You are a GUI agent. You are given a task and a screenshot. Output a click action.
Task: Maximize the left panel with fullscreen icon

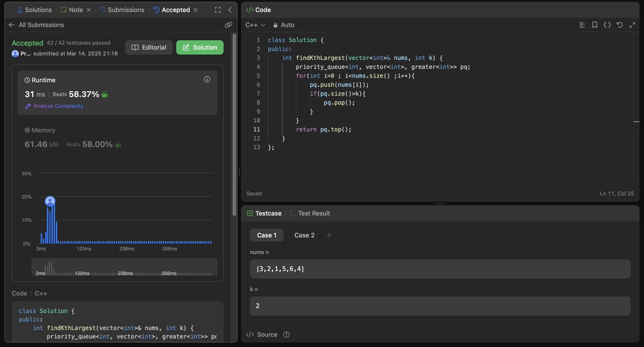[x=217, y=10]
